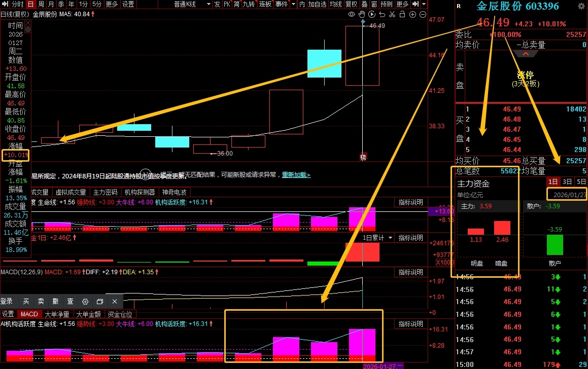This screenshot has height=369, width=588.
Task: Select the 月 monthly period tab
Action: (51, 4)
